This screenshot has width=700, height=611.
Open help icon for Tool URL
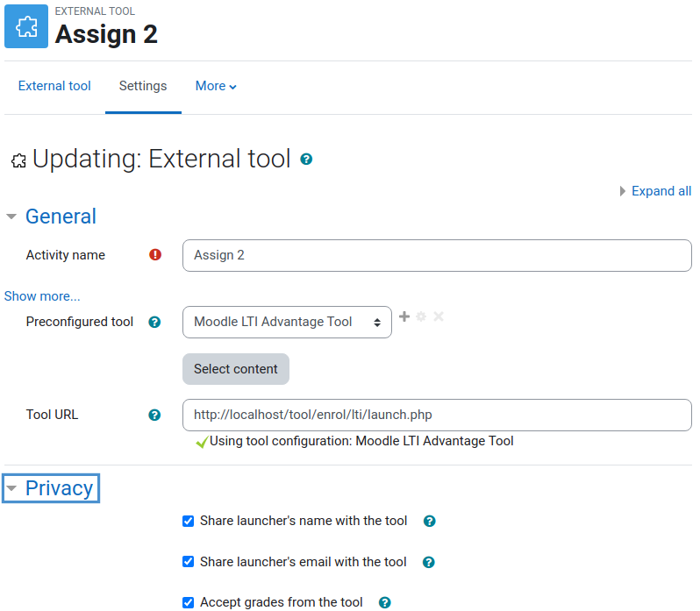coord(154,416)
